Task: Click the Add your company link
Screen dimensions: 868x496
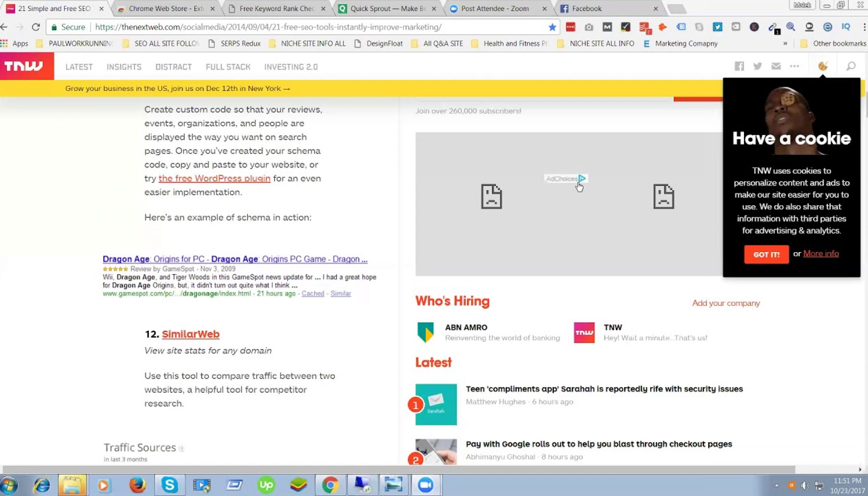Action: click(726, 303)
